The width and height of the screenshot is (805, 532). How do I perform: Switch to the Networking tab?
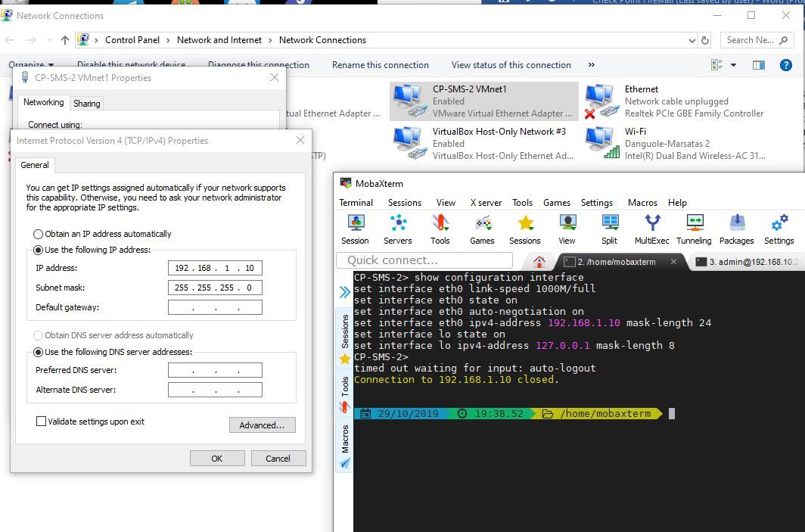pos(44,102)
